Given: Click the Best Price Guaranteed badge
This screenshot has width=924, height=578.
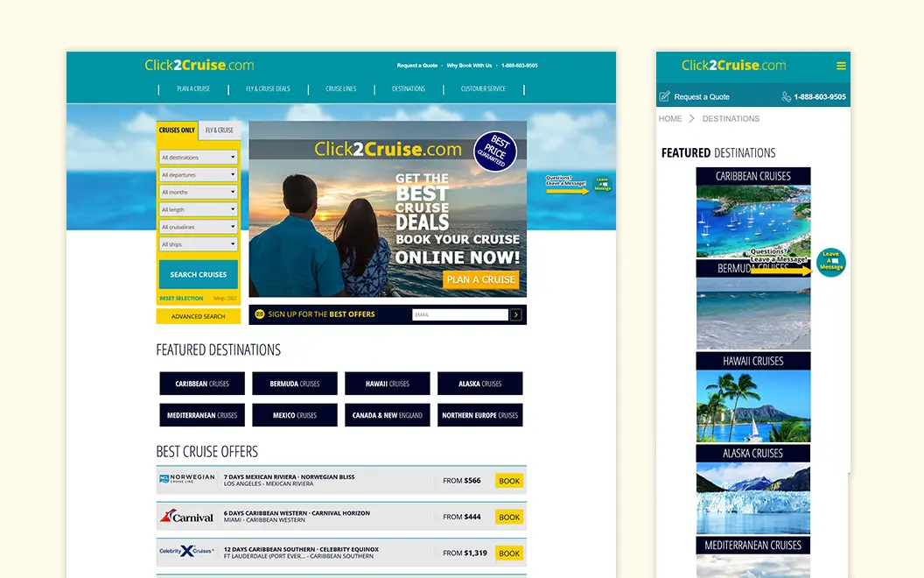Looking at the screenshot, I should [495, 151].
